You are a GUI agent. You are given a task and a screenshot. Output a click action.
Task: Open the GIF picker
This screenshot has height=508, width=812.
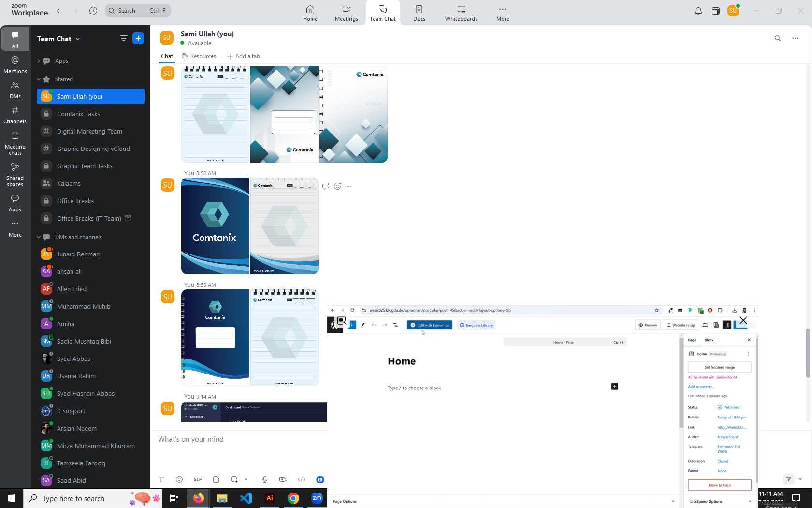pos(198,479)
